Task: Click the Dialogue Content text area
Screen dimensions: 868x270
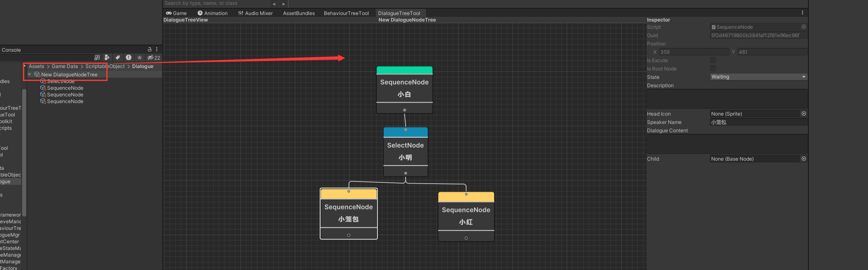Action: pyautogui.click(x=727, y=144)
